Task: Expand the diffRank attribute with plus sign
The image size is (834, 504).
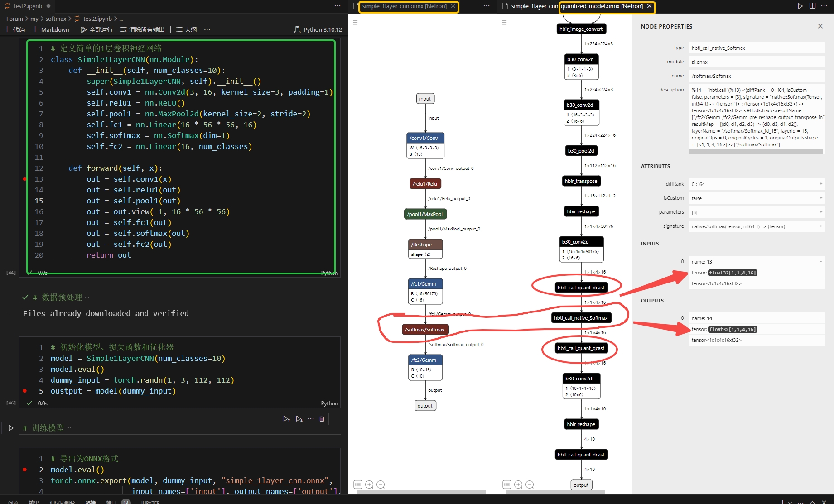Action: (x=820, y=184)
